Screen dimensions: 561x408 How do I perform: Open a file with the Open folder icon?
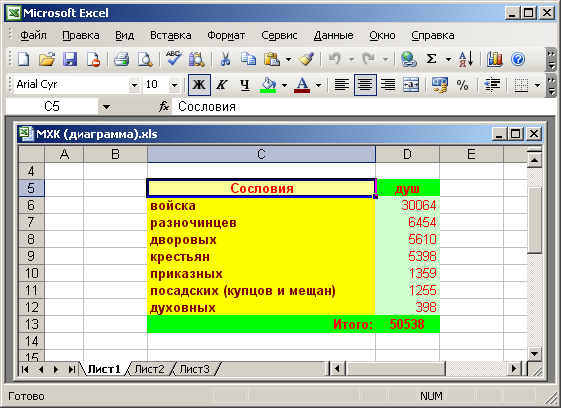pos(47,59)
